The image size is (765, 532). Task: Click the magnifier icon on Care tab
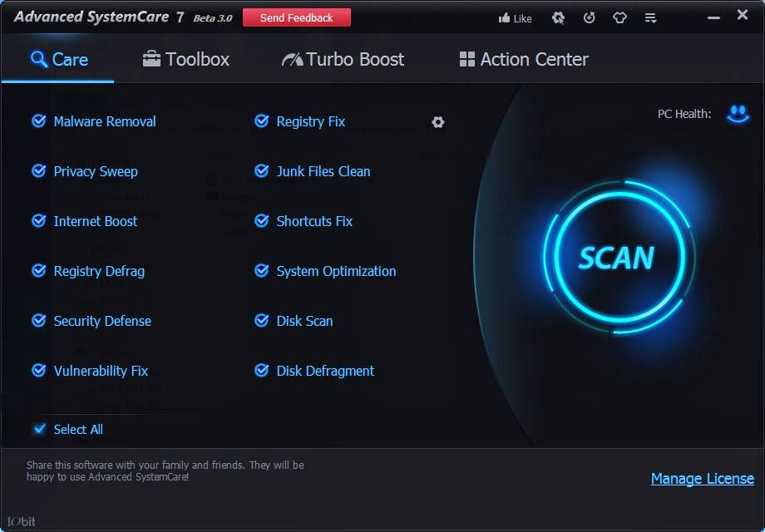tap(38, 59)
